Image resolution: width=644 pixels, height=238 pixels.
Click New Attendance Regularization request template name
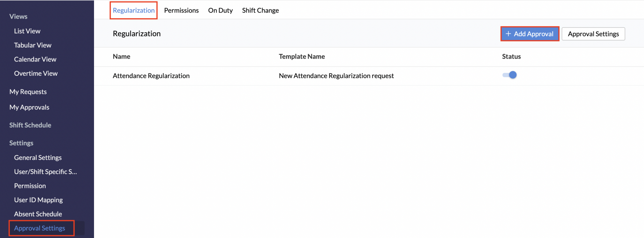(336, 76)
